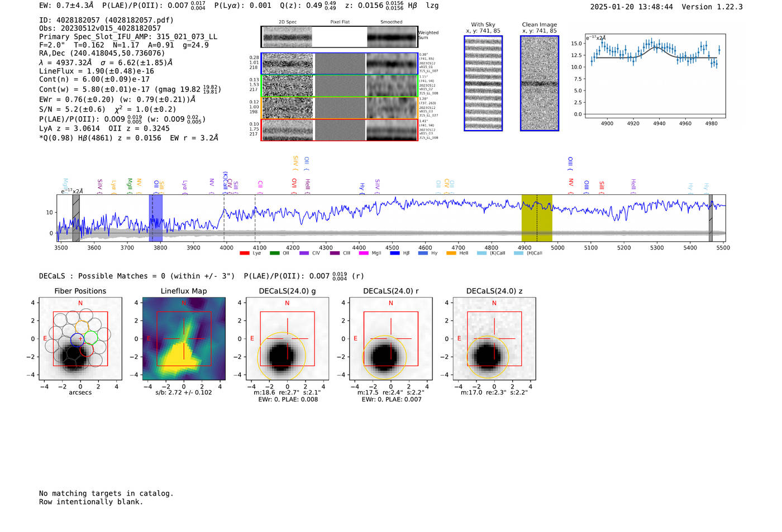Click the hatched gray band near 3500
Viewport: 782px width, 532px height.
click(x=76, y=218)
